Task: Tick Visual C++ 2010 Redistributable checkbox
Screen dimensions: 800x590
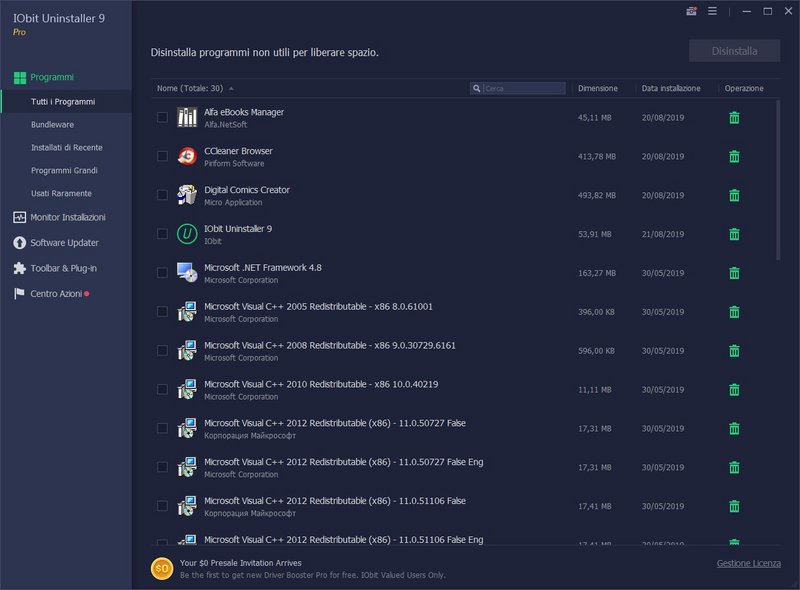Action: (x=162, y=389)
